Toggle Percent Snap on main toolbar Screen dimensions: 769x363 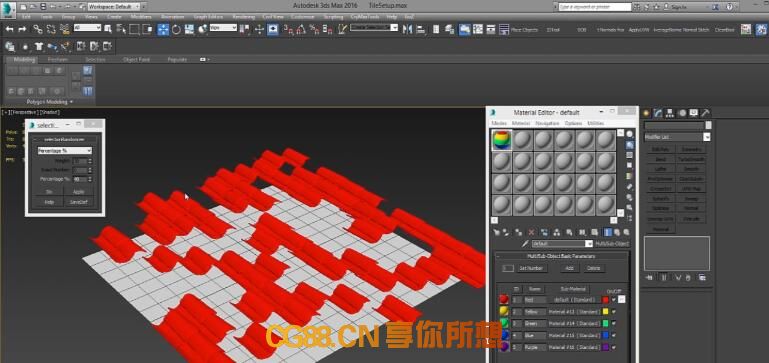[x=314, y=29]
